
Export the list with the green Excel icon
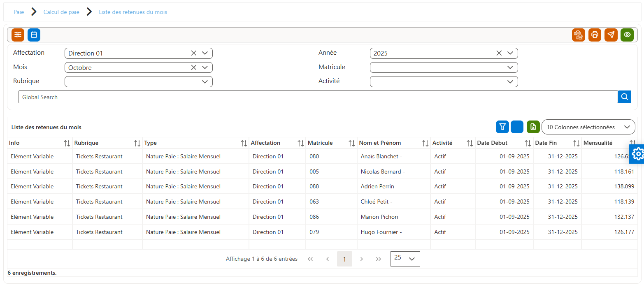point(533,127)
